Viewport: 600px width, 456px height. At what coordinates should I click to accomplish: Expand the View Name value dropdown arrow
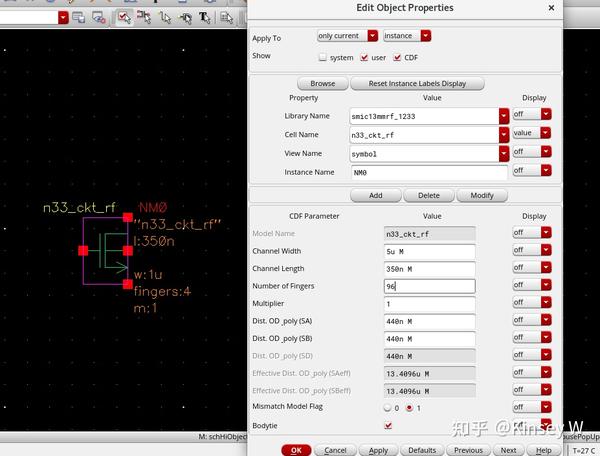(504, 154)
